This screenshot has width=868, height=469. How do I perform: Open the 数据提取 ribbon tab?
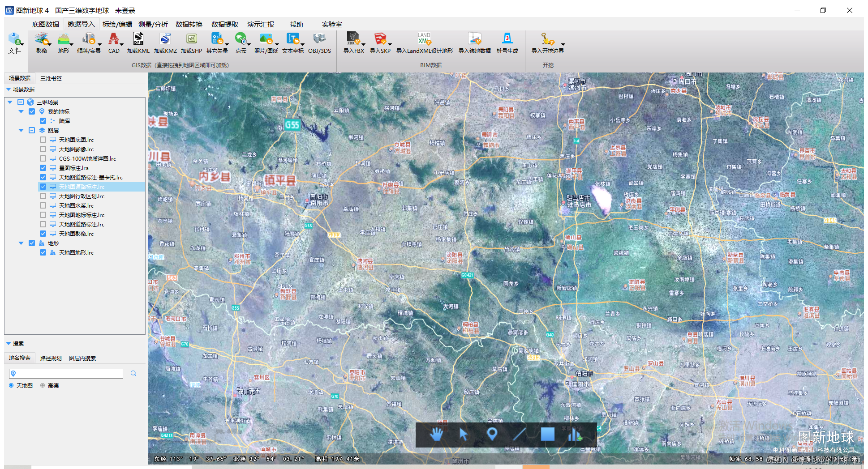[225, 24]
